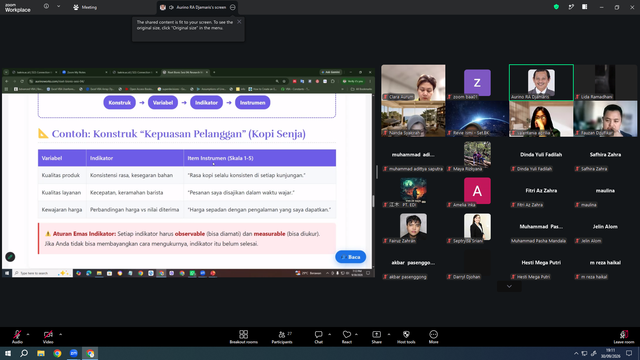Expand the Audio options arrow

pos(28,334)
